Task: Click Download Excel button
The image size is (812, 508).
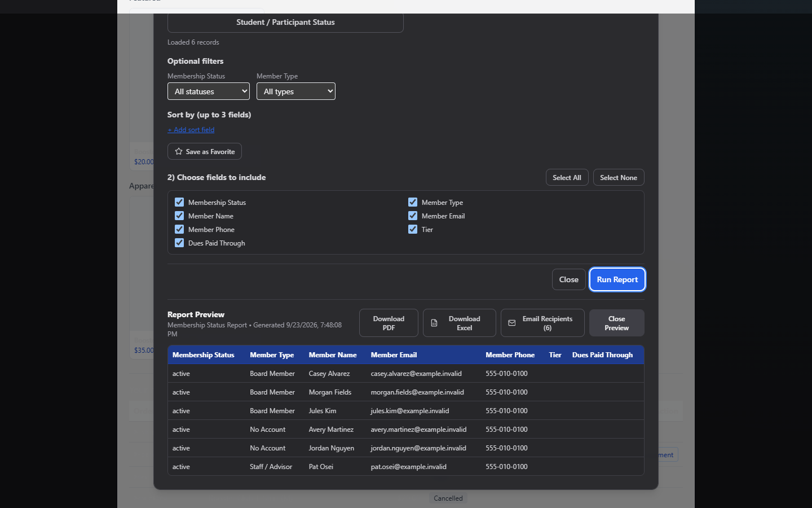Action: coord(460,323)
